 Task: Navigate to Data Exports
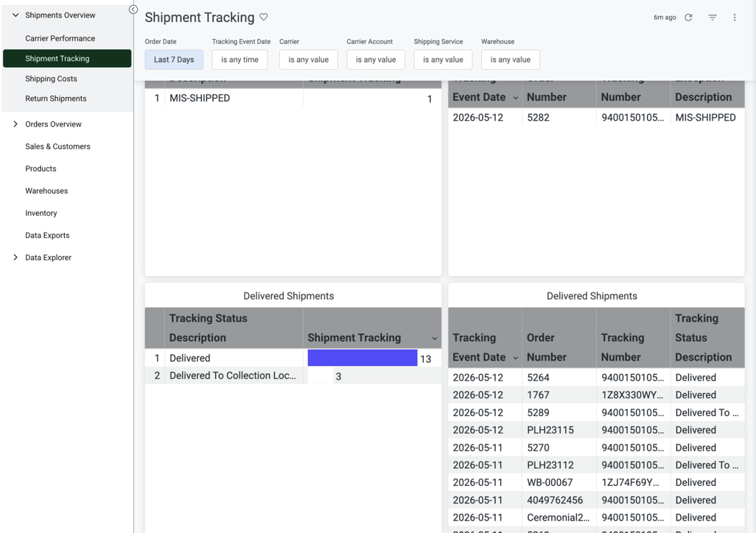pos(47,235)
